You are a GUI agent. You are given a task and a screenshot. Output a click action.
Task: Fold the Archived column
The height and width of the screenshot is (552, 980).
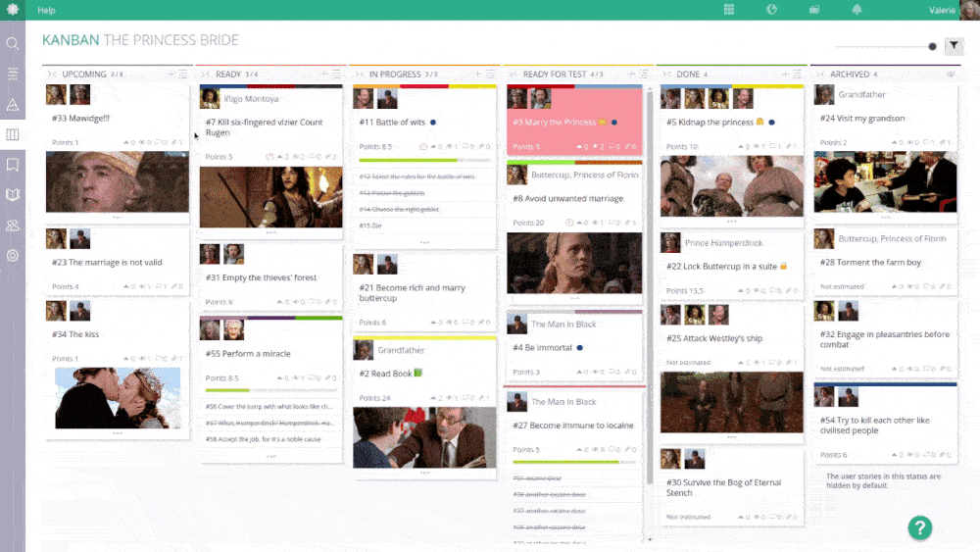820,74
